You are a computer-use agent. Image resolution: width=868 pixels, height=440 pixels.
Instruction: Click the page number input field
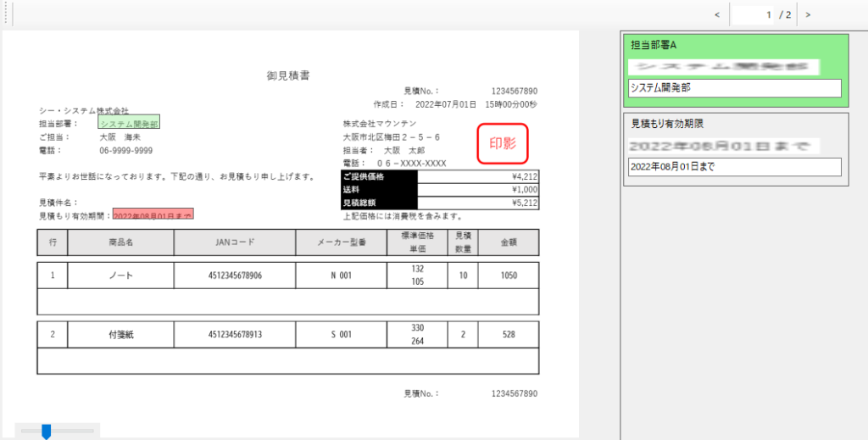pyautogui.click(x=753, y=15)
